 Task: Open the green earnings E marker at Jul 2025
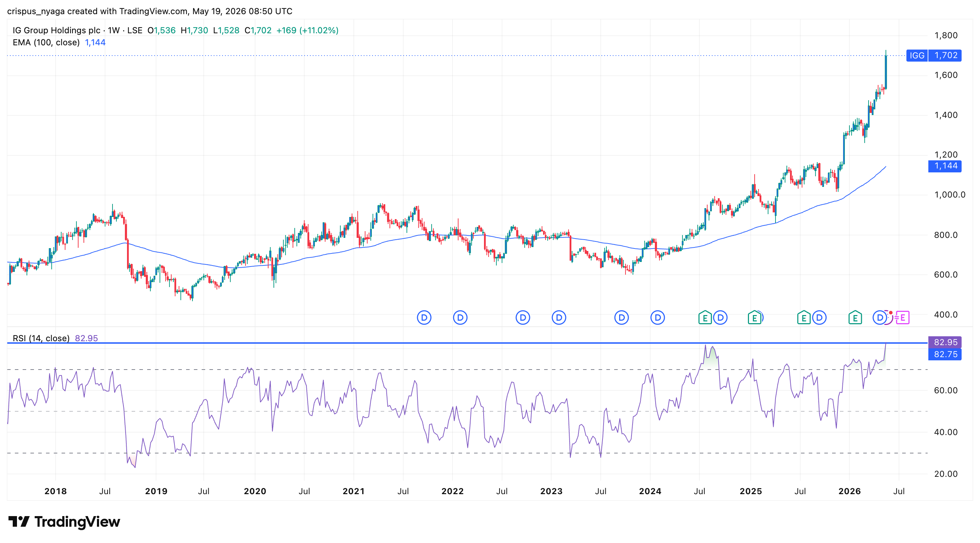803,318
